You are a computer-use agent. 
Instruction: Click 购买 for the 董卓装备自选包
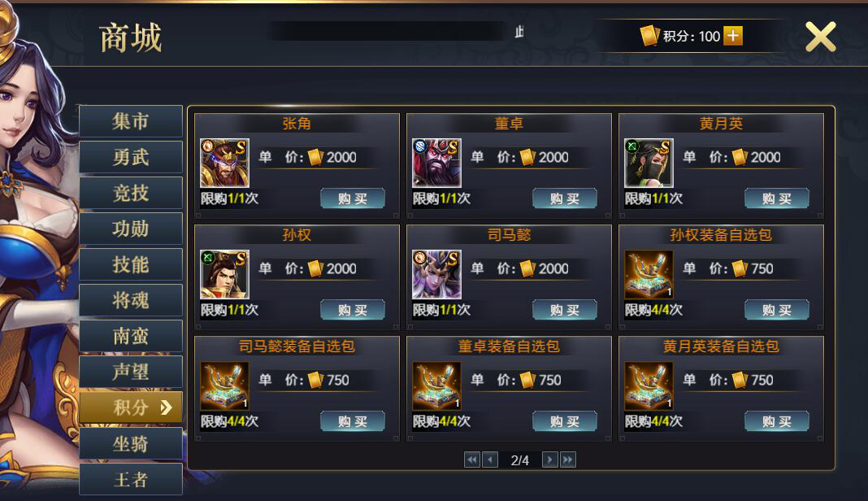[565, 421]
